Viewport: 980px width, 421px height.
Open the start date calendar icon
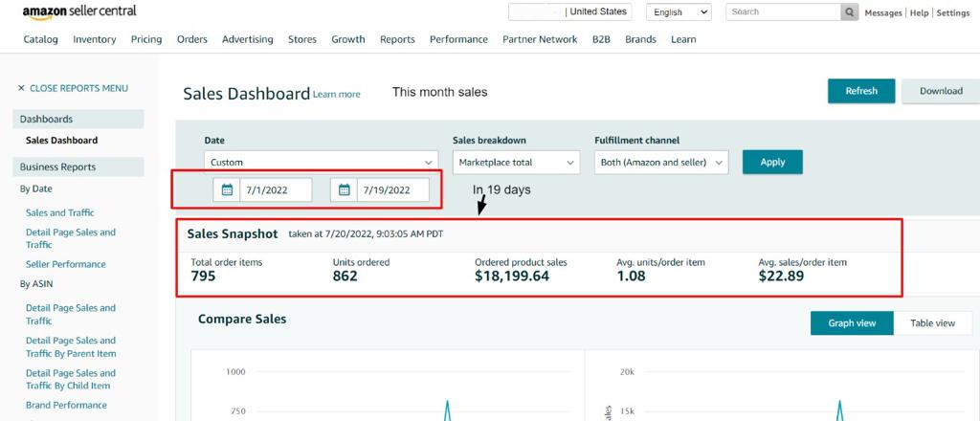(x=227, y=190)
